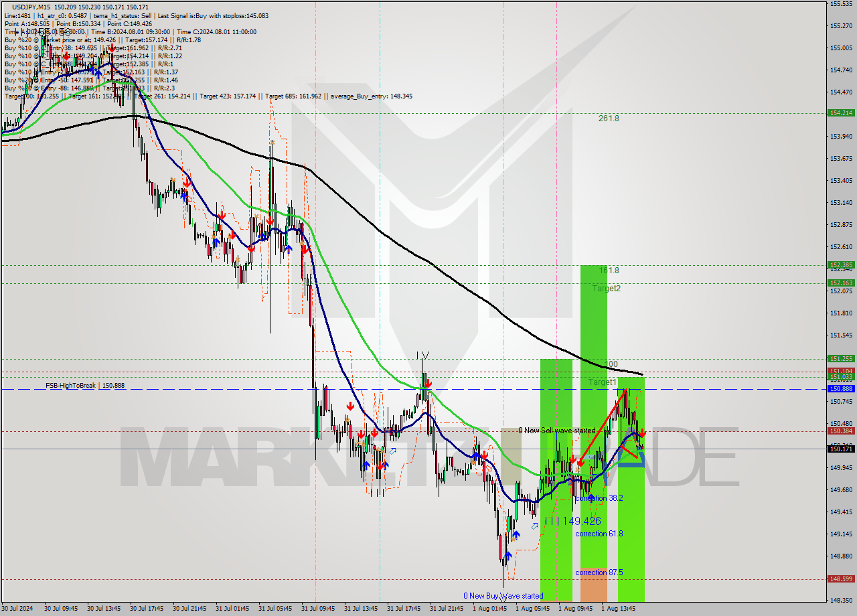Image resolution: width=857 pixels, height=616 pixels.
Task: Click blue price tag 150.888
Action: (x=841, y=389)
